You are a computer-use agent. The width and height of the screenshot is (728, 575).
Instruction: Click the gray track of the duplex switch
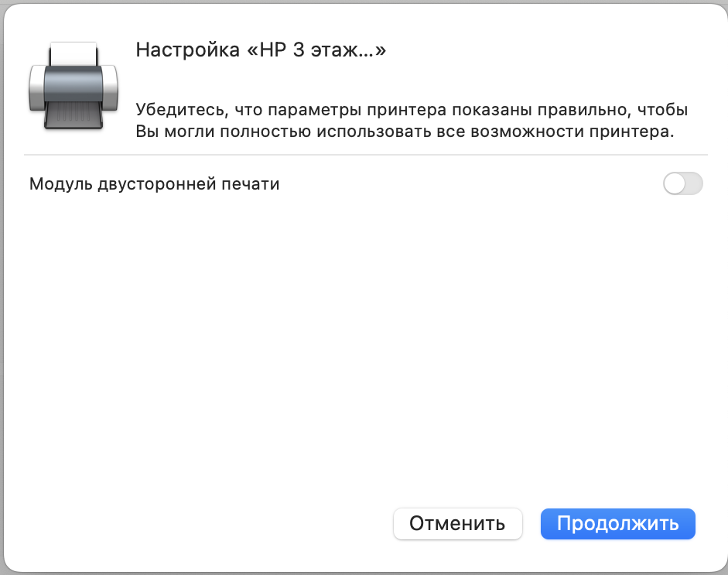click(x=693, y=184)
